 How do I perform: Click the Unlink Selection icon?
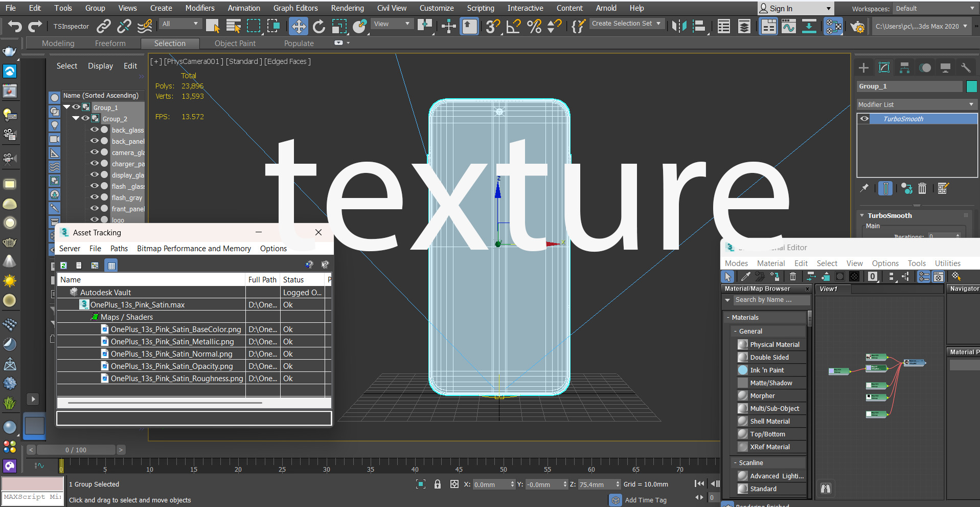124,26
